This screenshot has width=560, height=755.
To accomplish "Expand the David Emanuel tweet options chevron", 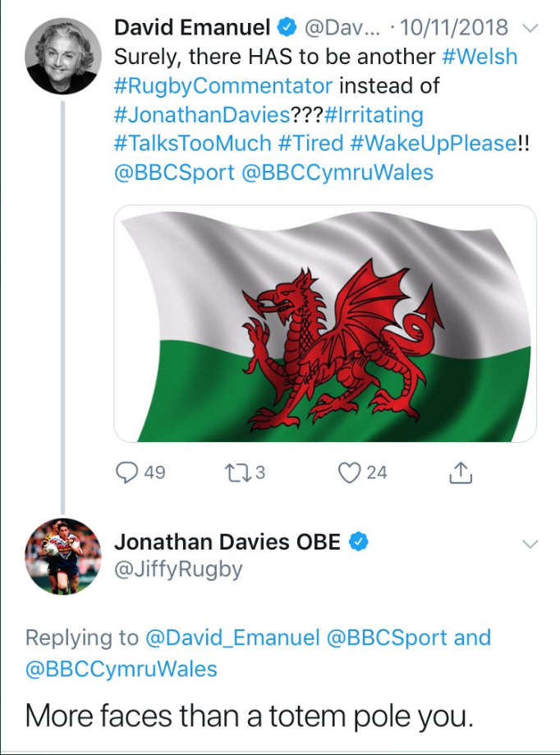I will 530,28.
